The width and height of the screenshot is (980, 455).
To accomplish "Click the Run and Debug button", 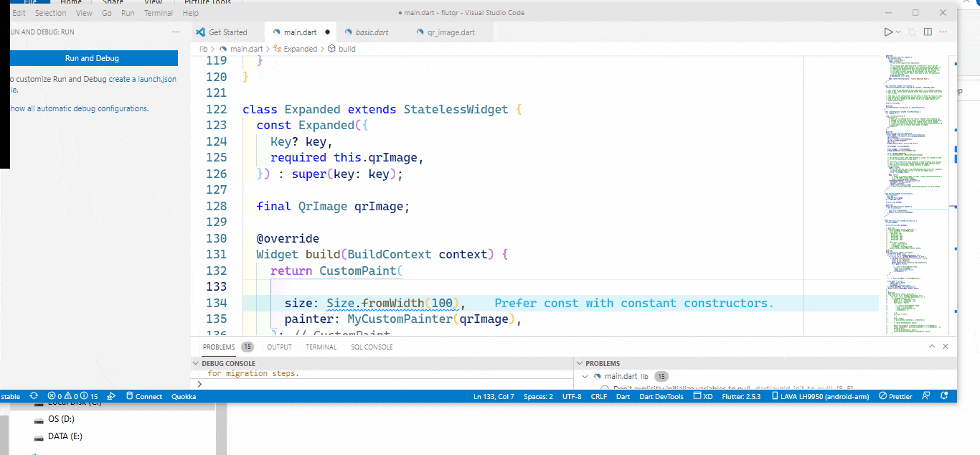I will tap(93, 58).
